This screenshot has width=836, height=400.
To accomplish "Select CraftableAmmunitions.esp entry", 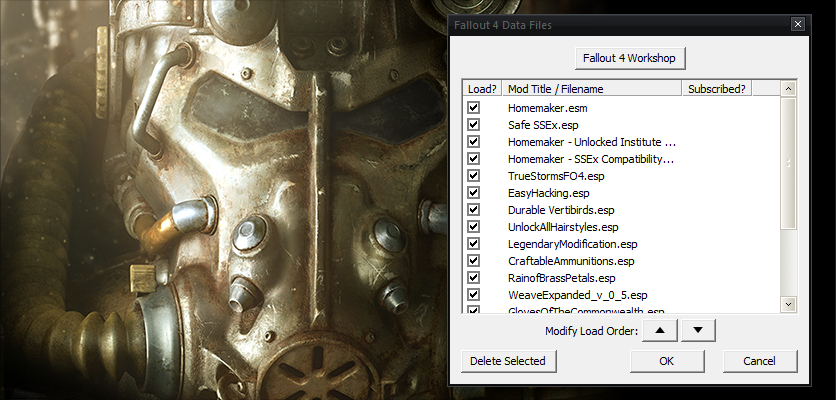I will point(571,261).
